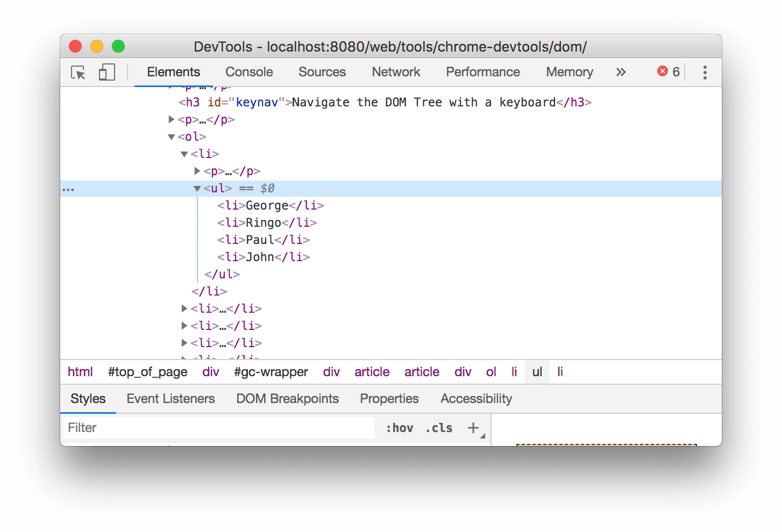Switch to the Console panel

pos(248,71)
